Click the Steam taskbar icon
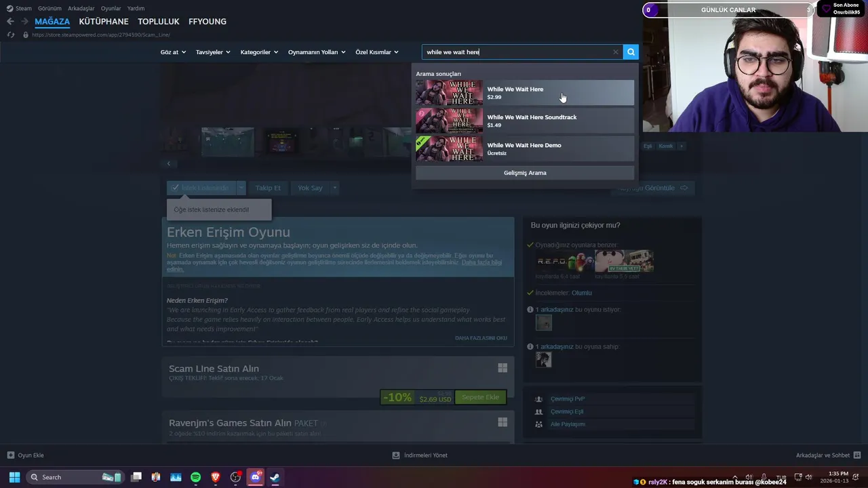This screenshot has height=488, width=868. pyautogui.click(x=275, y=477)
